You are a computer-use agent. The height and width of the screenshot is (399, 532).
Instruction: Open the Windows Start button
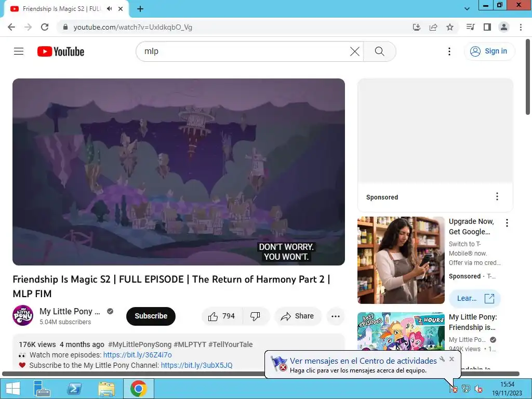[x=13, y=389]
